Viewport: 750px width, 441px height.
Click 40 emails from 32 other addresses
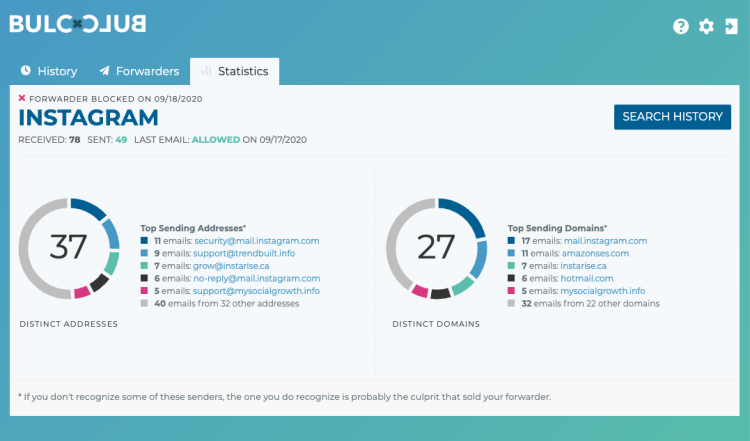click(227, 303)
